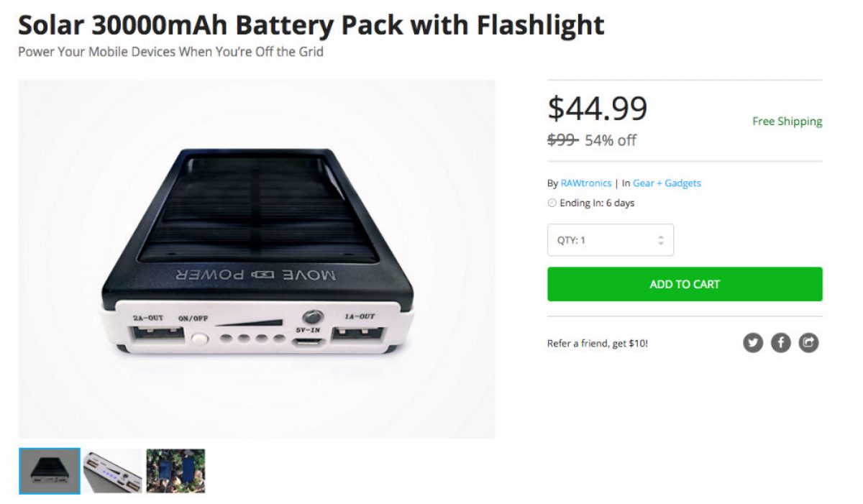Click the Solar 30000mAh Battery Pack title
Image resolution: width=863 pixels, height=504 pixels.
311,26
